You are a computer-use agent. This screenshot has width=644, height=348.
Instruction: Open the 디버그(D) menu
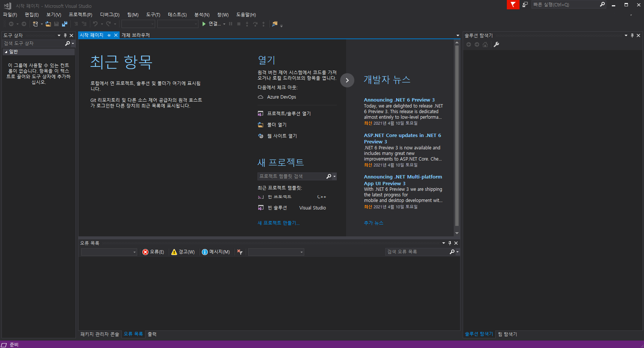click(110, 15)
